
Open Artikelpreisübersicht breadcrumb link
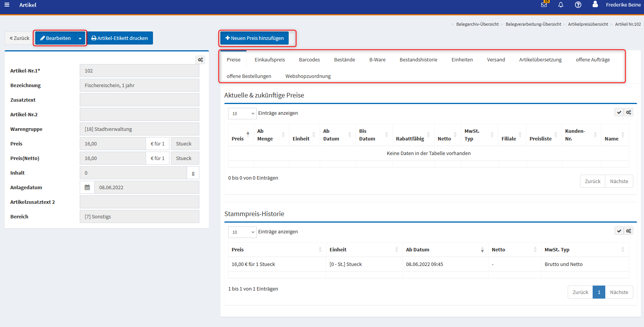click(x=588, y=24)
